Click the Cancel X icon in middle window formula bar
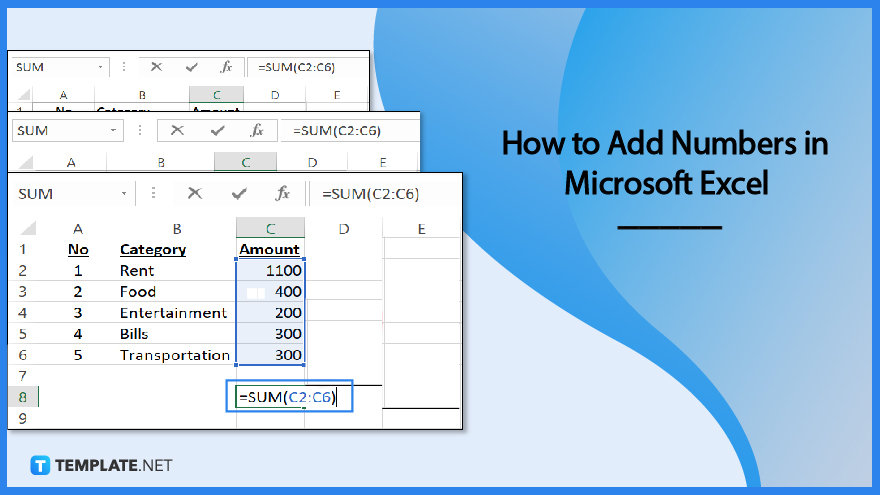The height and width of the screenshot is (495, 880). click(177, 130)
